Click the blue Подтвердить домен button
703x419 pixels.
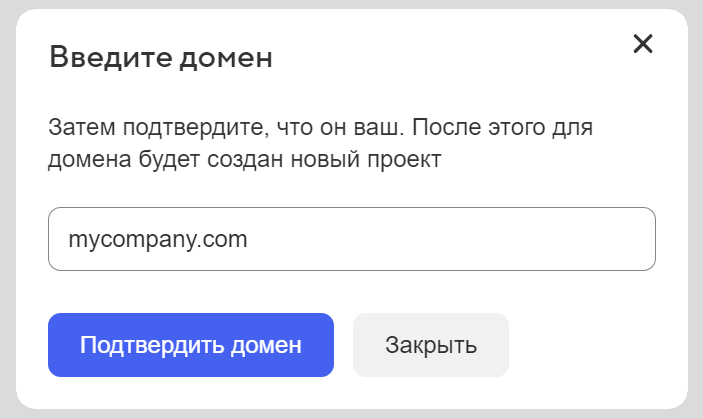(x=191, y=345)
